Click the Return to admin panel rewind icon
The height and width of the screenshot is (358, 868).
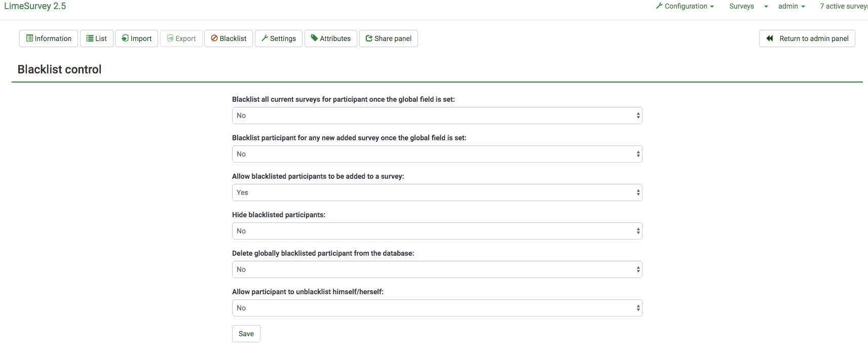770,38
